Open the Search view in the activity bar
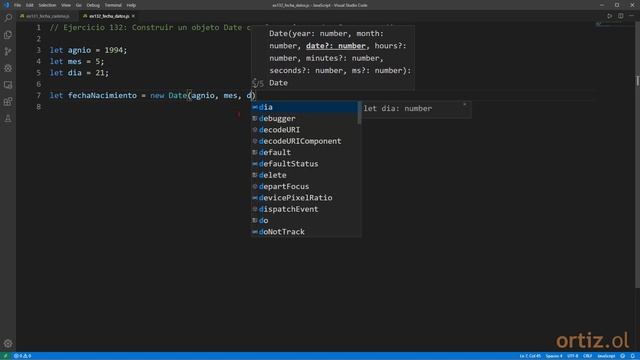Viewport: 640px width, 360px height. tap(8, 18)
